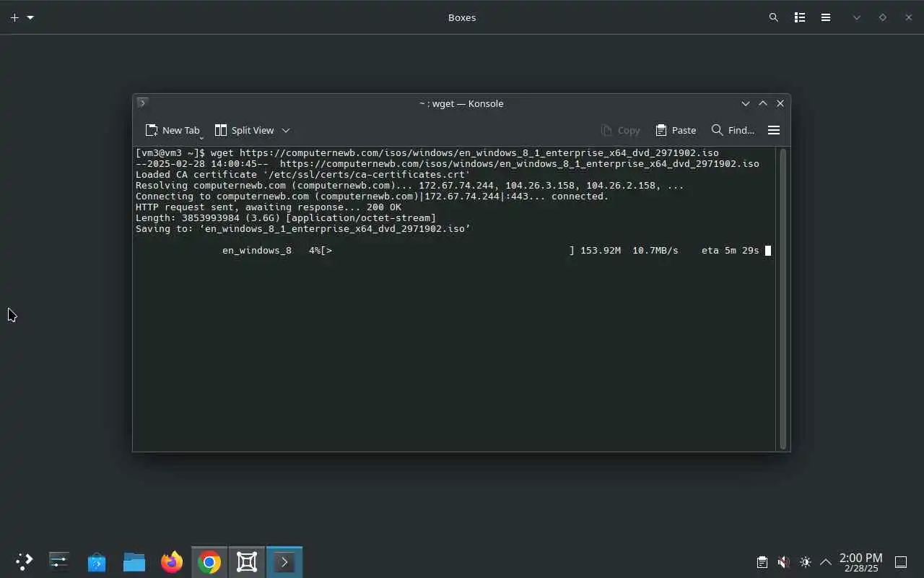
Task: Click the wget command URL on first line
Action: pyautogui.click(x=479, y=153)
